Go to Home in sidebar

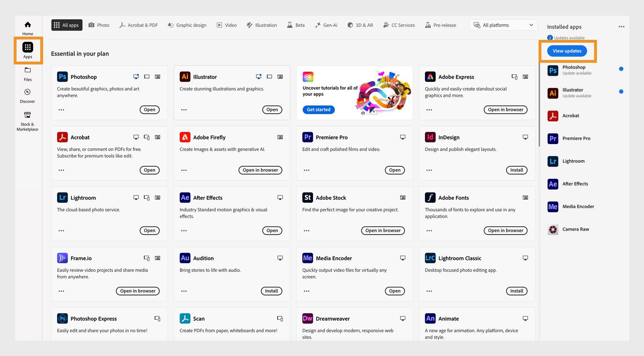(x=27, y=28)
